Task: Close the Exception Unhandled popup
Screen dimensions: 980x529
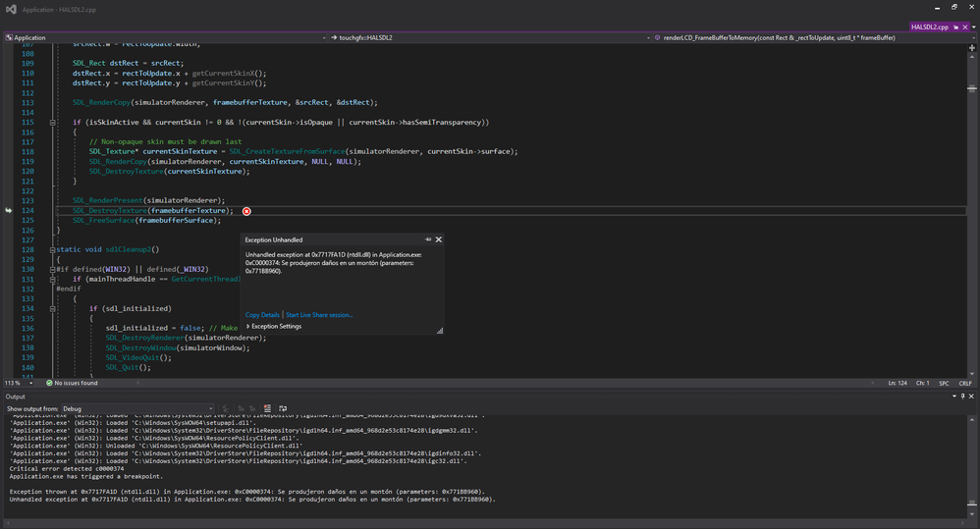Action: coord(439,239)
